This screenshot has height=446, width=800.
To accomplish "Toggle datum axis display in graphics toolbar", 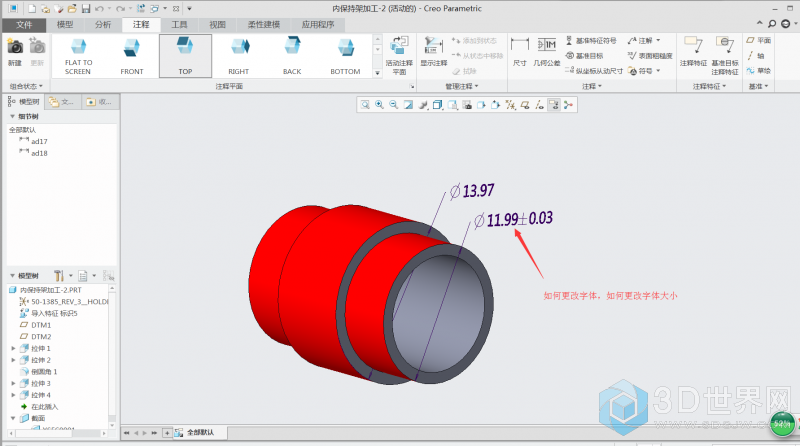I will (539, 105).
